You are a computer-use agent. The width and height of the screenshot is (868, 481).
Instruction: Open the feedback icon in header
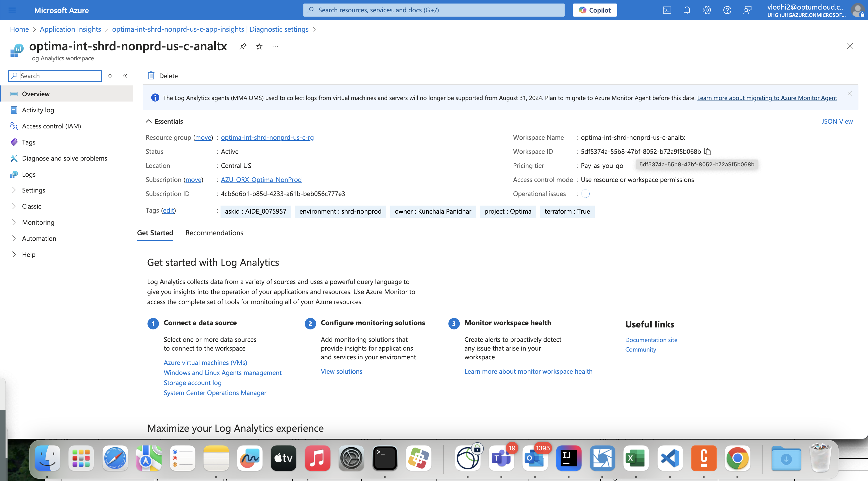tap(747, 10)
